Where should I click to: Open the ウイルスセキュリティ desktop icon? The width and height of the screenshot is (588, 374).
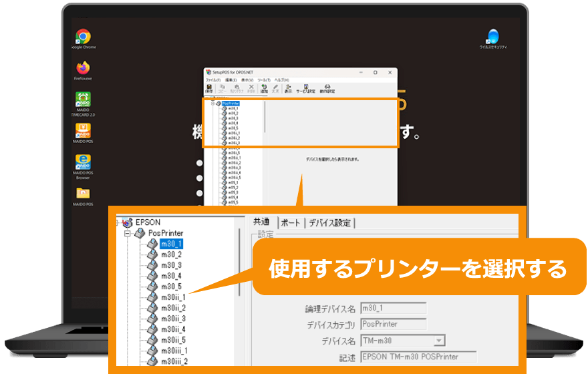point(492,37)
